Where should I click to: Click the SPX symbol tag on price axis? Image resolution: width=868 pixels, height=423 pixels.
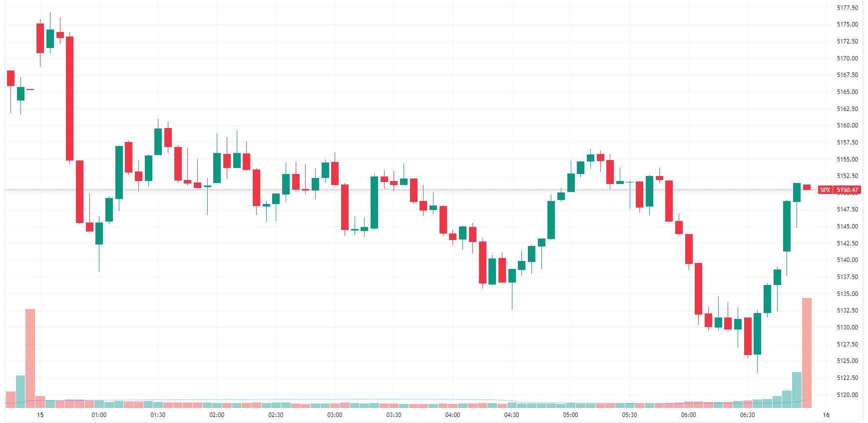click(x=825, y=190)
